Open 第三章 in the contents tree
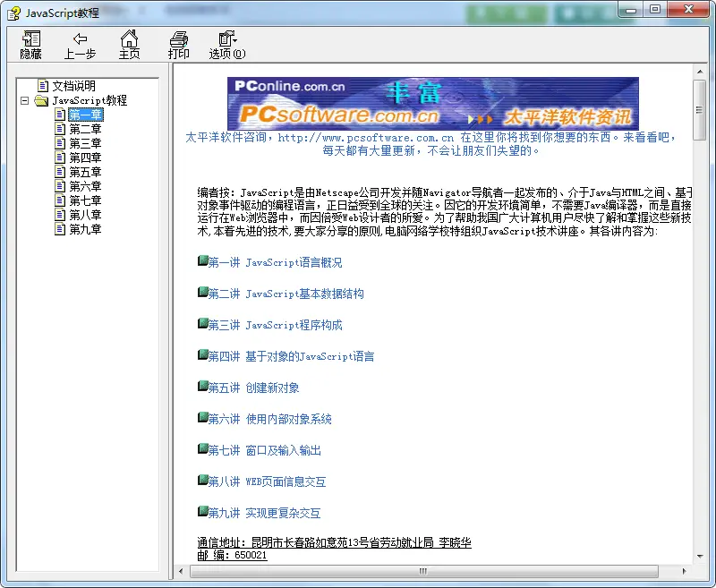The width and height of the screenshot is (716, 588). coord(85,143)
